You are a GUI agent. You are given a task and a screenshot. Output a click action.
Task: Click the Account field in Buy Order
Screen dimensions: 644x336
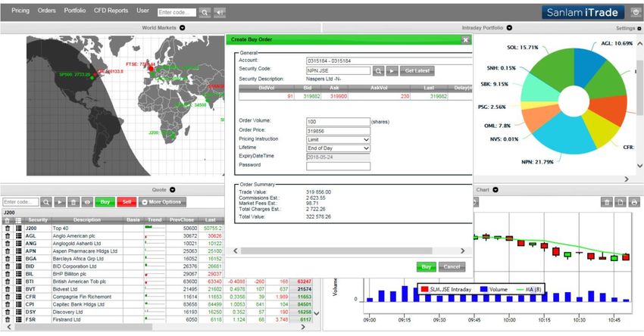tap(389, 61)
